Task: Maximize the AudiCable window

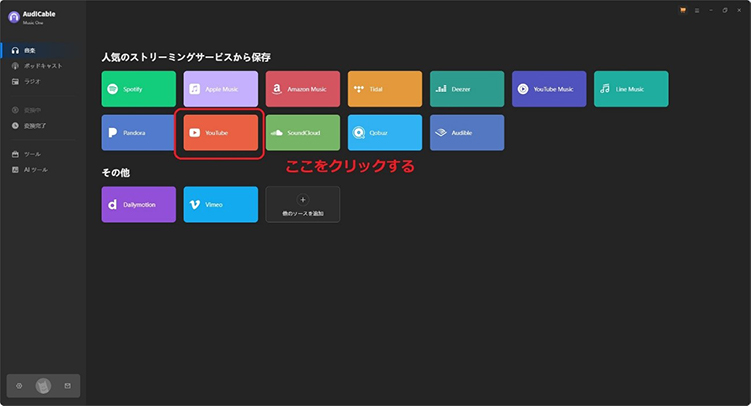Action: 725,11
